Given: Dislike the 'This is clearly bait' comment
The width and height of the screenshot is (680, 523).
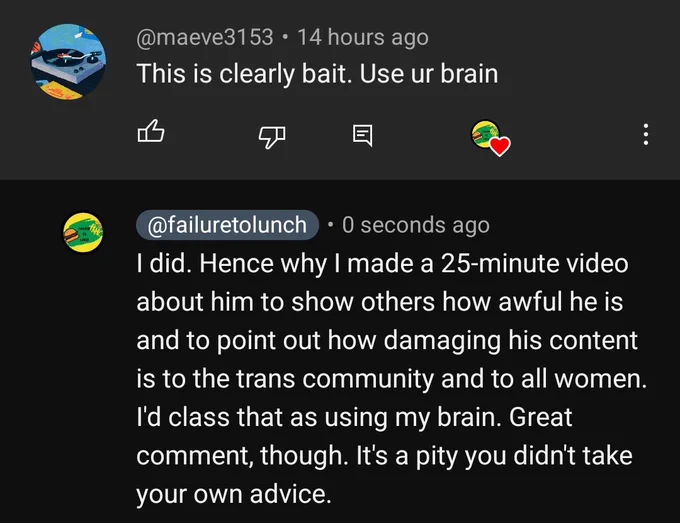Looking at the screenshot, I should click(x=272, y=137).
